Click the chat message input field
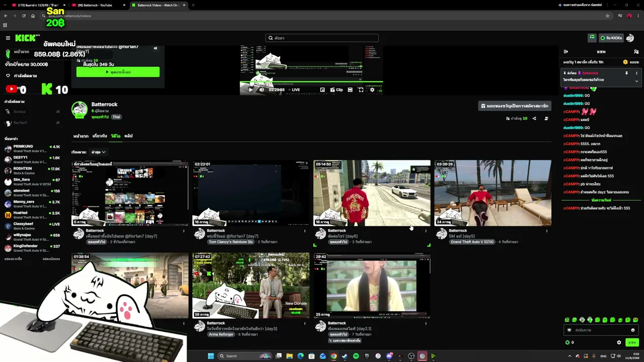 [601, 330]
